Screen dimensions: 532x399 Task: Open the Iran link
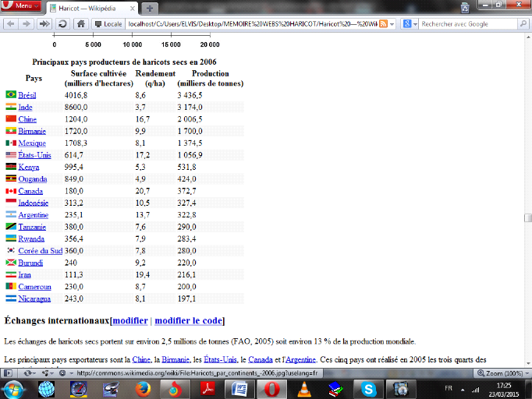[24, 274]
